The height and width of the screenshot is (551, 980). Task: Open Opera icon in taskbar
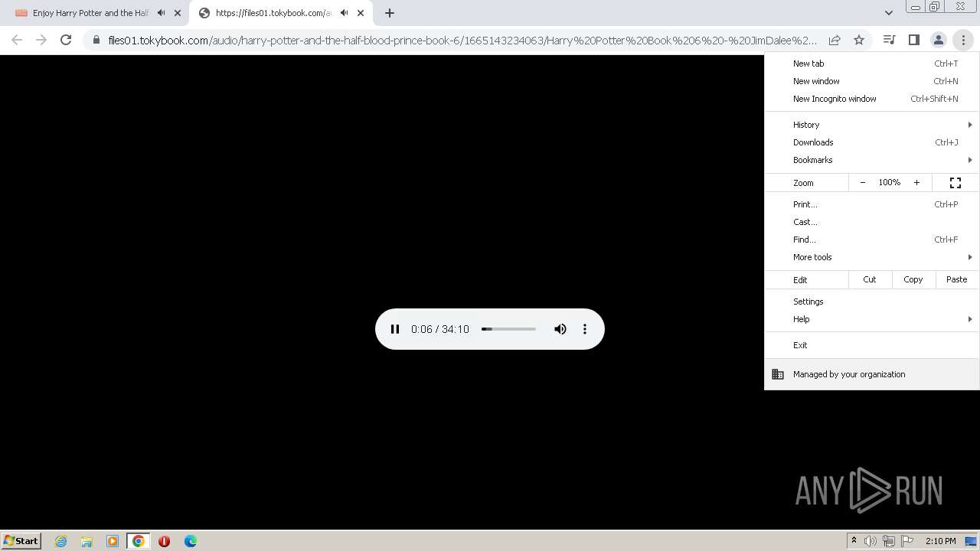point(164,541)
